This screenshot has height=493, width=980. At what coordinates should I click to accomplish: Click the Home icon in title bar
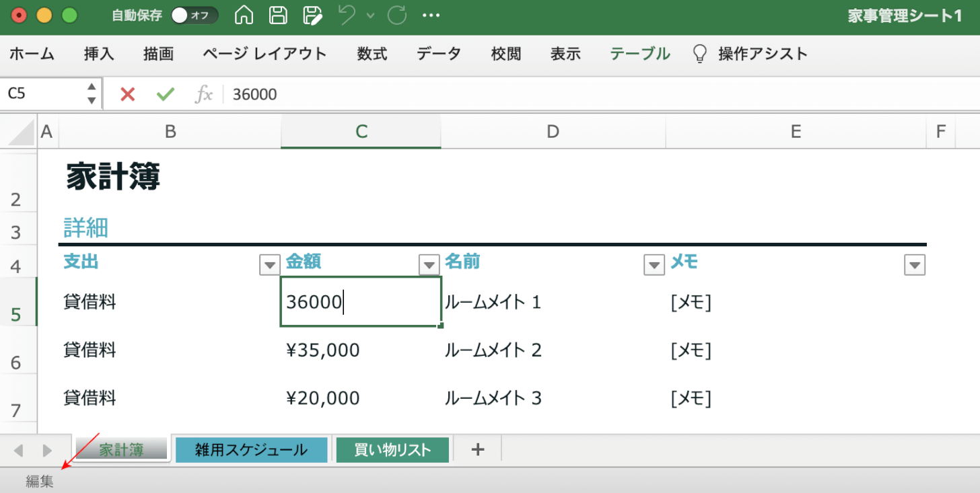click(244, 15)
